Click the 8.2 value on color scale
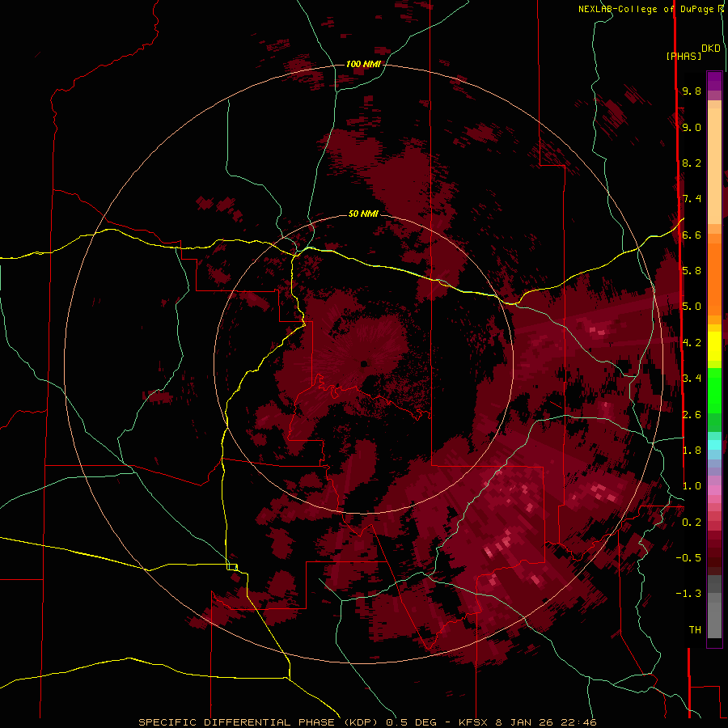728x728 pixels. point(692,163)
